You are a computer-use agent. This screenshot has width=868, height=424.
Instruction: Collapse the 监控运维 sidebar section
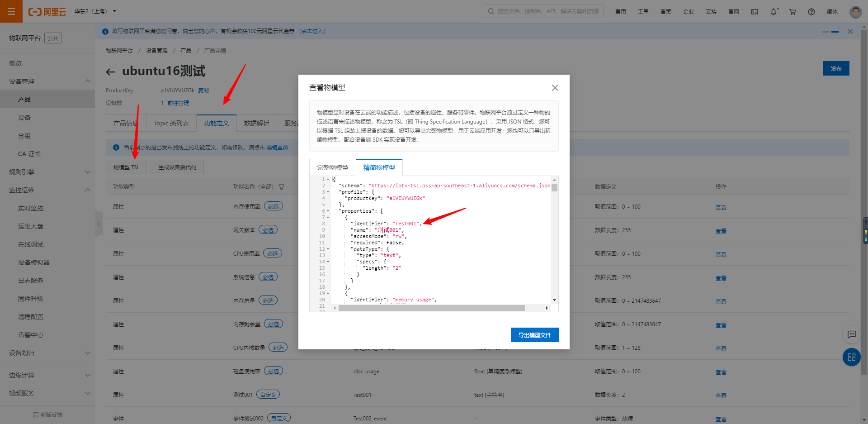[x=87, y=190]
